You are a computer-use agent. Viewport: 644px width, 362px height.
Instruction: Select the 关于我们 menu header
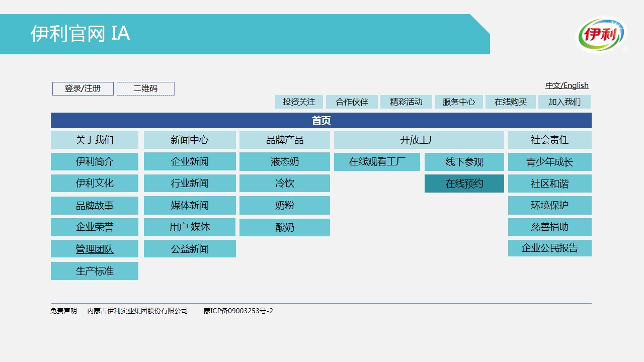pyautogui.click(x=95, y=140)
